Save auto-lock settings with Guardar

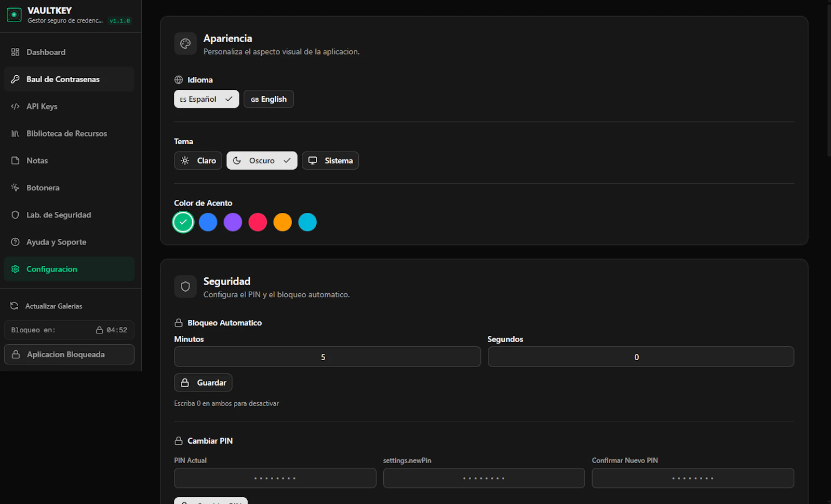click(203, 383)
